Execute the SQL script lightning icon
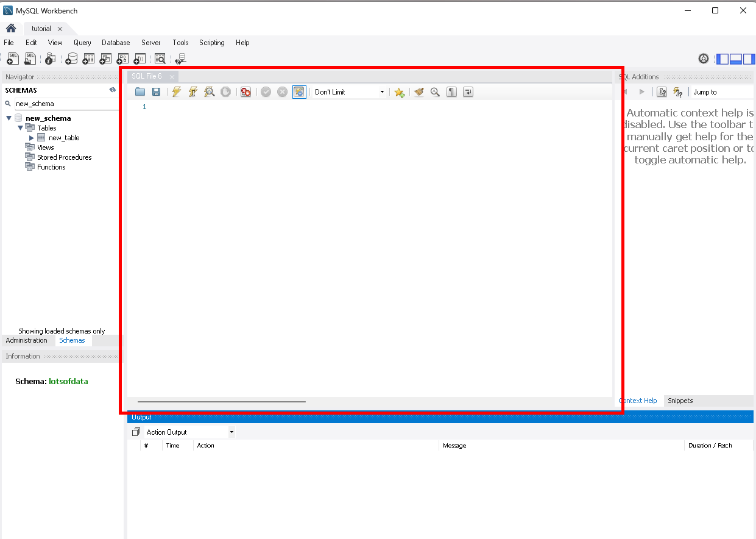 (177, 92)
